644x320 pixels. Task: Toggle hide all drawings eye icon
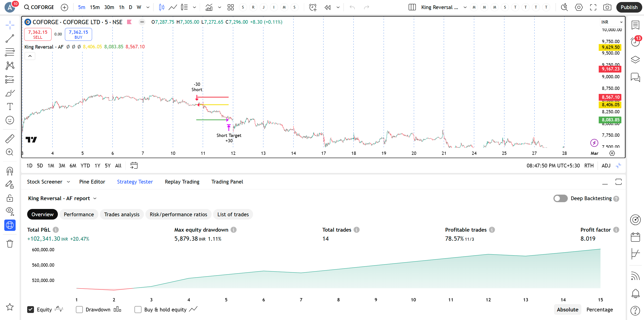click(10, 211)
